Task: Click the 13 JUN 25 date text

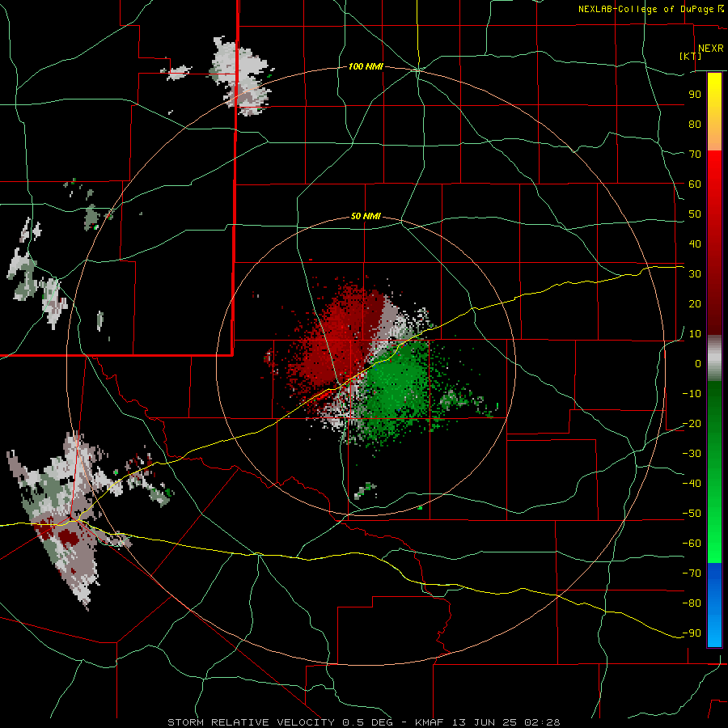Action: click(x=485, y=722)
